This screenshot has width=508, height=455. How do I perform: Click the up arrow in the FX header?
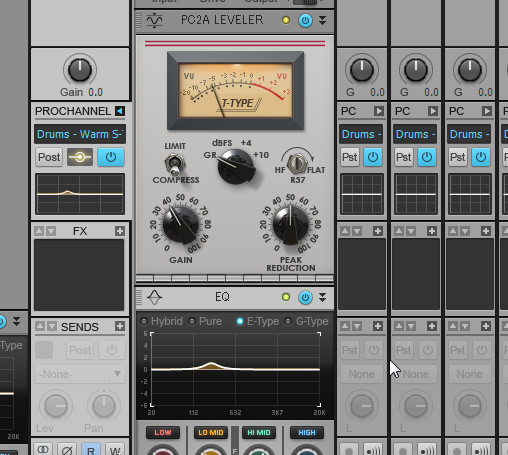[x=39, y=231]
